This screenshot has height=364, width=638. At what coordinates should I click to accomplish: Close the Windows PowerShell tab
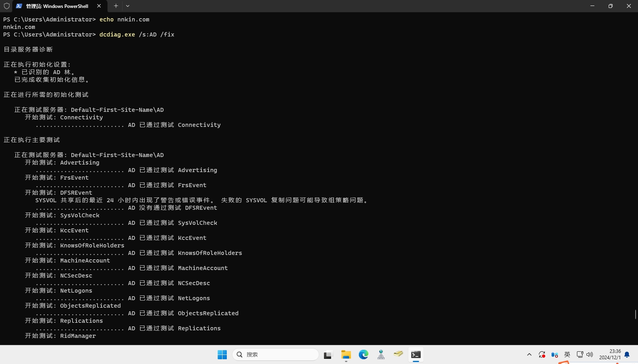(x=99, y=6)
